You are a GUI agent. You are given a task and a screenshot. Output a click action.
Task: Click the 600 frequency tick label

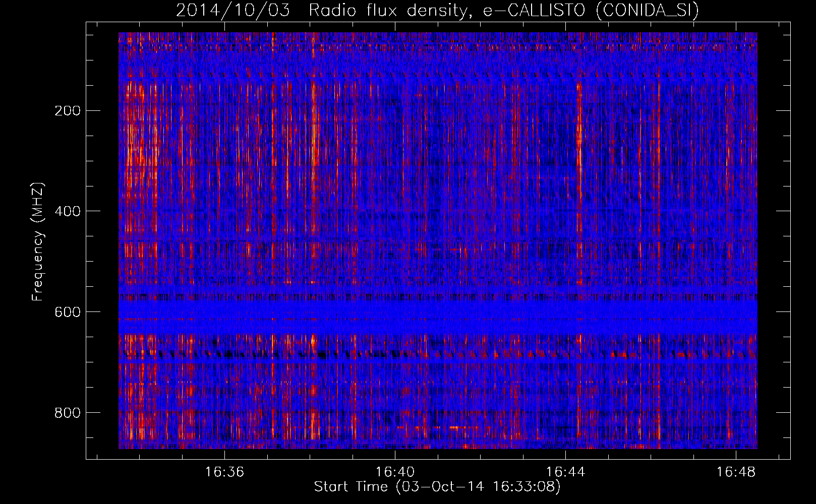click(x=68, y=312)
